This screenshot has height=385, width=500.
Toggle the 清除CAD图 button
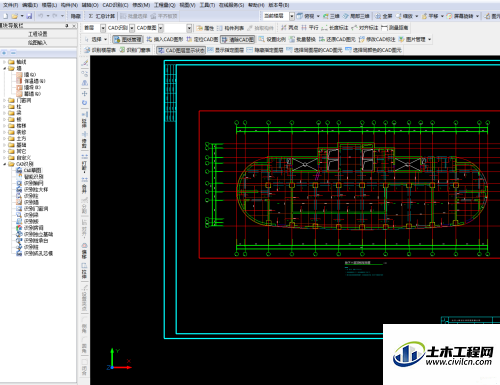pyautogui.click(x=237, y=39)
